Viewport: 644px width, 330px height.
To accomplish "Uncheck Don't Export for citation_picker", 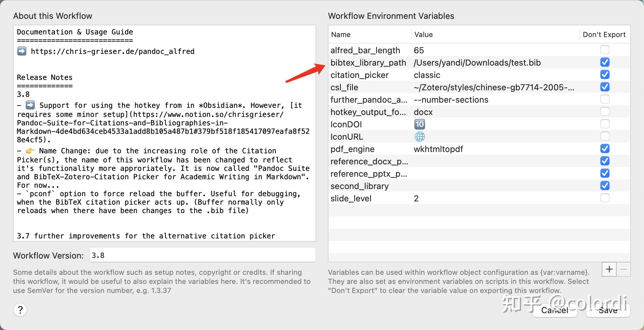I will 605,75.
